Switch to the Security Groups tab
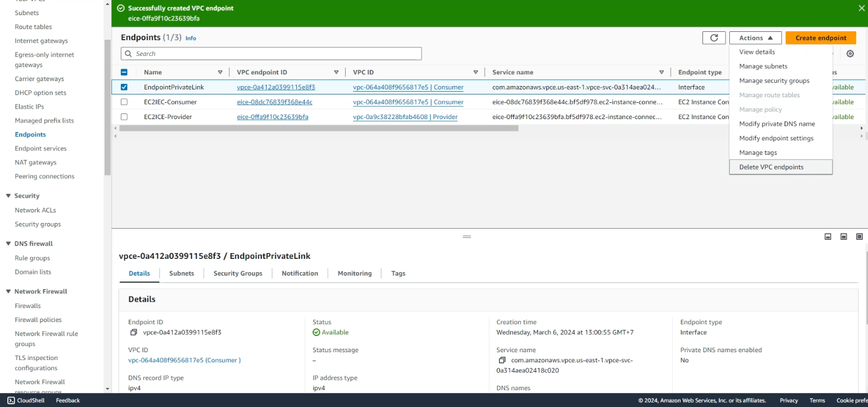Viewport: 868px width, 407px height. [238, 273]
